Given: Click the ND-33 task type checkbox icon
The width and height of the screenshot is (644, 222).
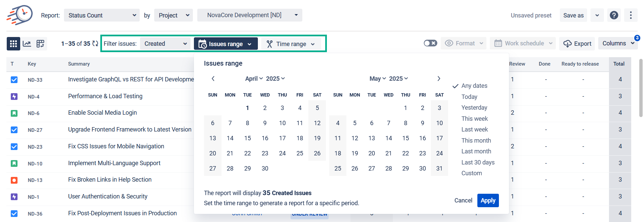Looking at the screenshot, I should click(x=14, y=80).
